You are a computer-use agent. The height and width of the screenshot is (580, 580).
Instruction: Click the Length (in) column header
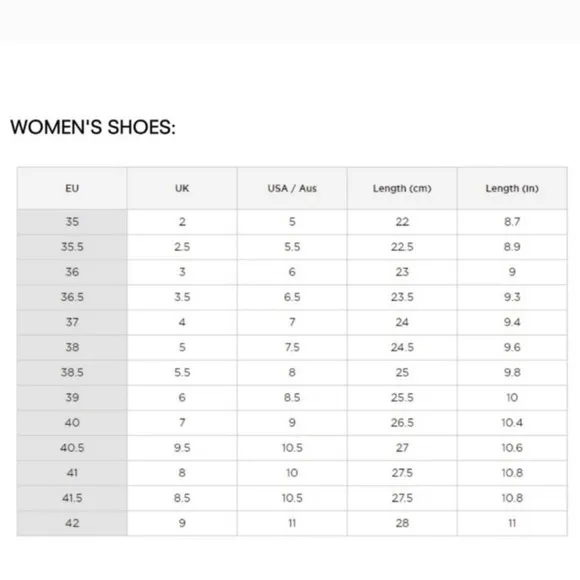click(512, 188)
